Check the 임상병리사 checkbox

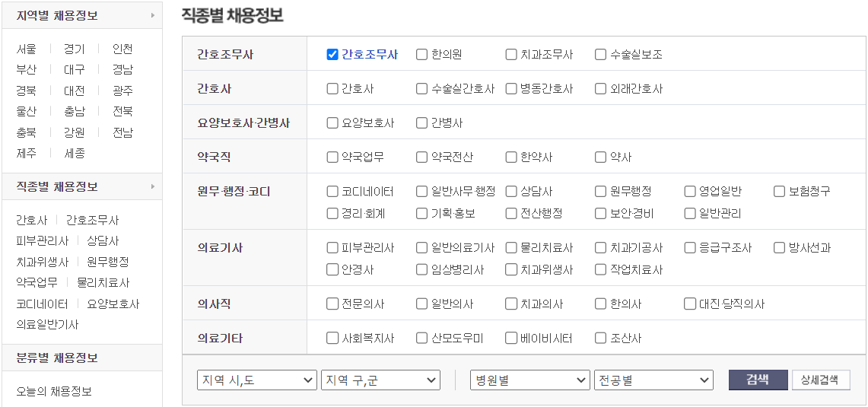[421, 269]
